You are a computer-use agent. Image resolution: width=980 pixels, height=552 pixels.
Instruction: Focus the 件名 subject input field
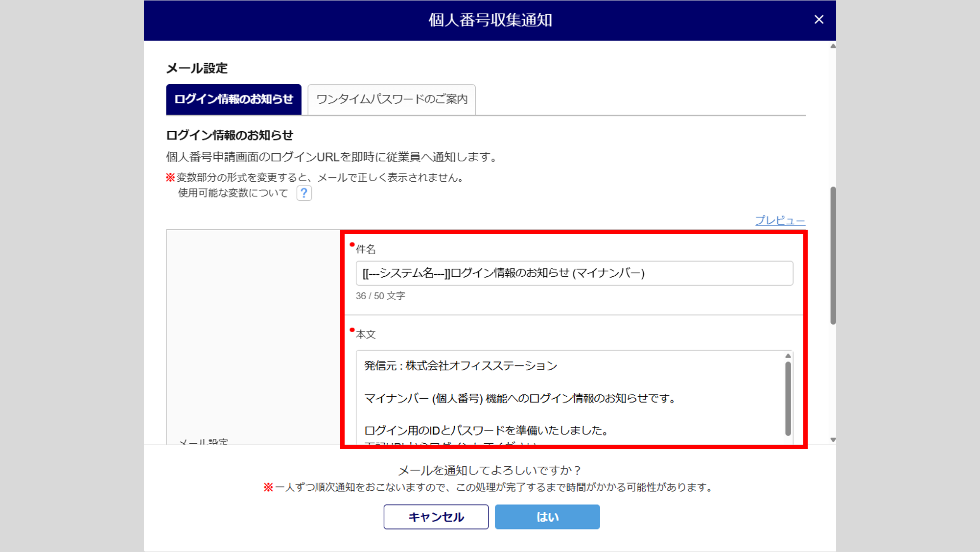(x=574, y=273)
